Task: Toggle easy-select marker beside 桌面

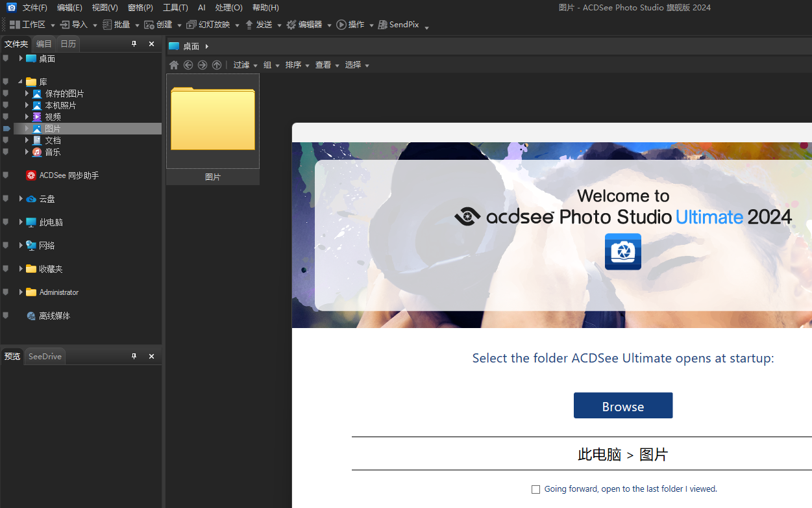Action: (6, 58)
